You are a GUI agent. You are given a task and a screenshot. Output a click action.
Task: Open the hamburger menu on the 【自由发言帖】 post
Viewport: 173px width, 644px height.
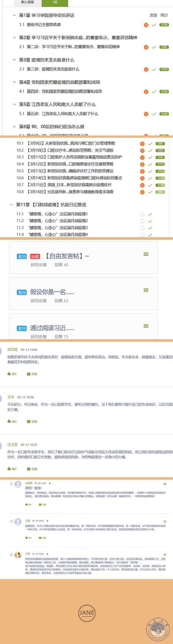pyautogui.click(x=146, y=254)
